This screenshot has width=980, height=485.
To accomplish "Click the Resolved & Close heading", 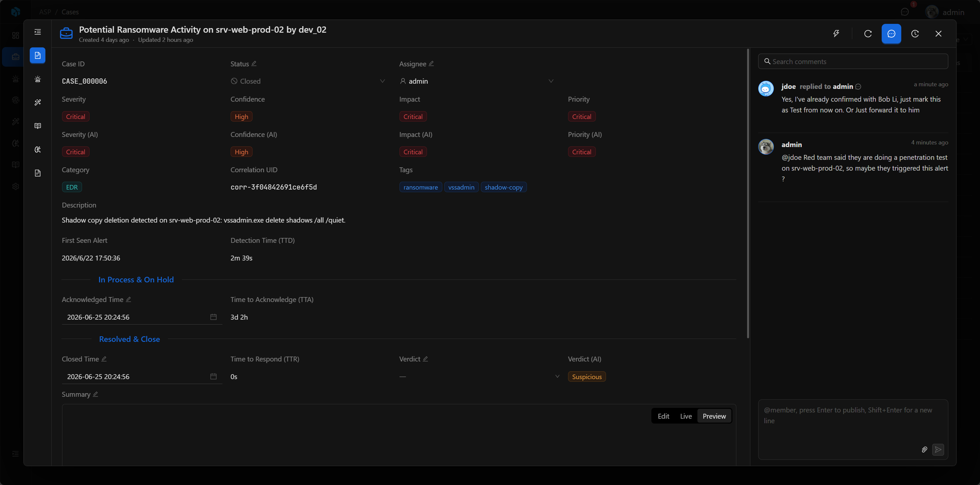I will [x=129, y=339].
